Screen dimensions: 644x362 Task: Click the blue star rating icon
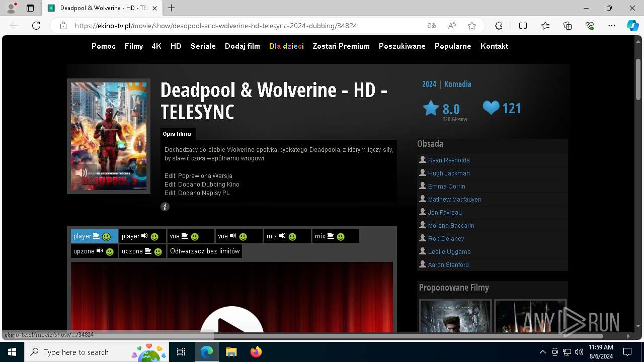(x=431, y=108)
